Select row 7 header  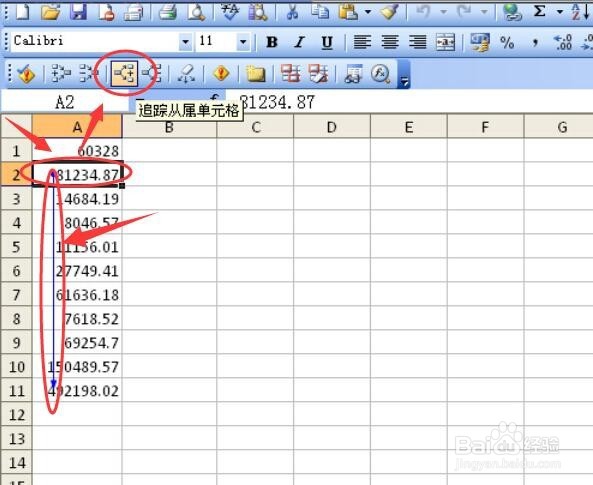pos(17,295)
